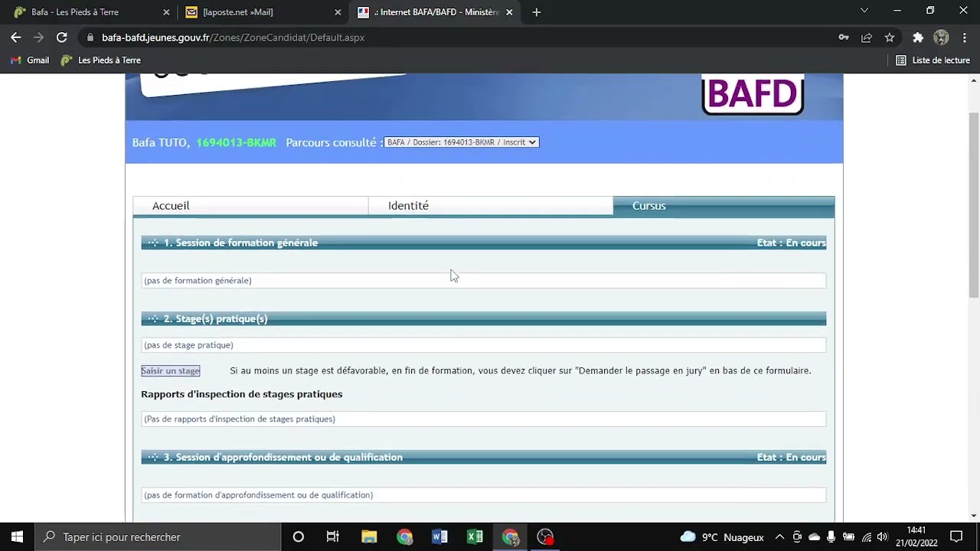The width and height of the screenshot is (980, 551).
Task: Close the laposte.net Mail tab
Action: (338, 12)
